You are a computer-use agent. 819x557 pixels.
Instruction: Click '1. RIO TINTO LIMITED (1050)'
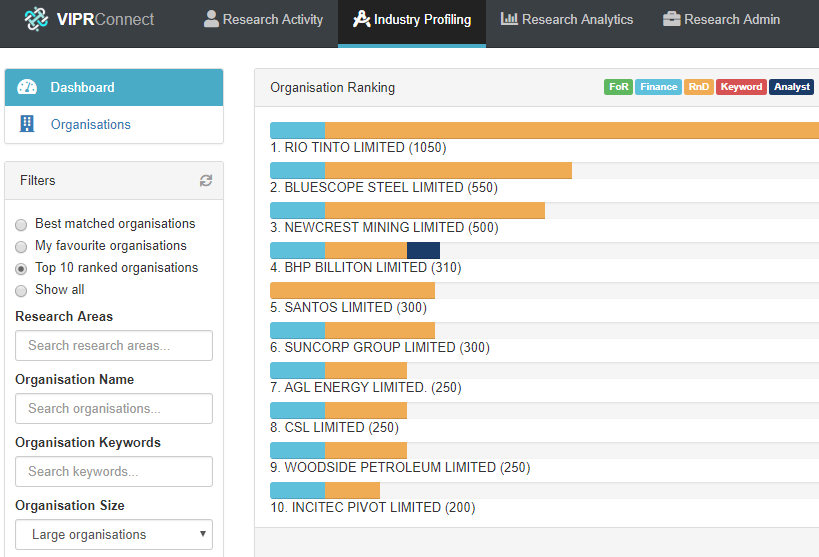[x=358, y=147]
